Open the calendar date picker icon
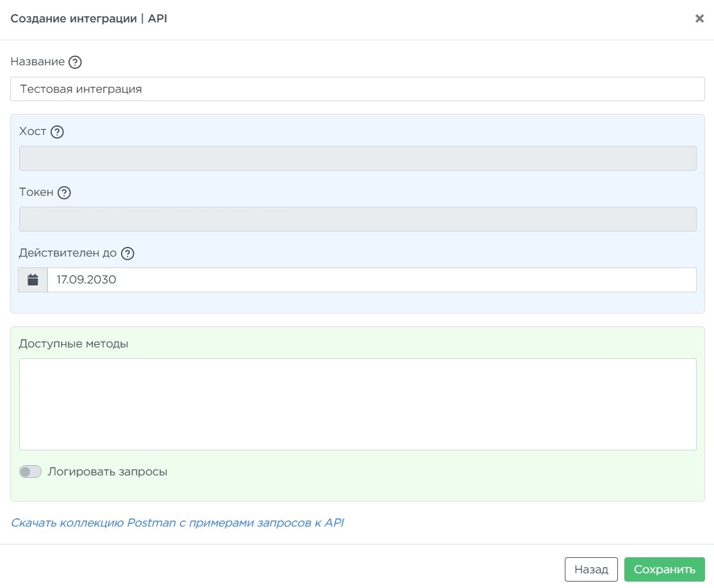 [33, 280]
